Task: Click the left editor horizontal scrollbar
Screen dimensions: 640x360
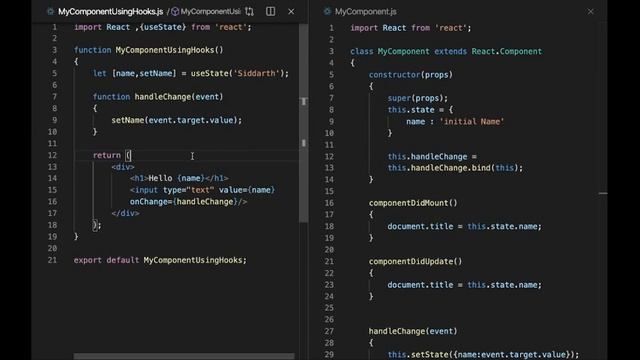Action: (184, 356)
